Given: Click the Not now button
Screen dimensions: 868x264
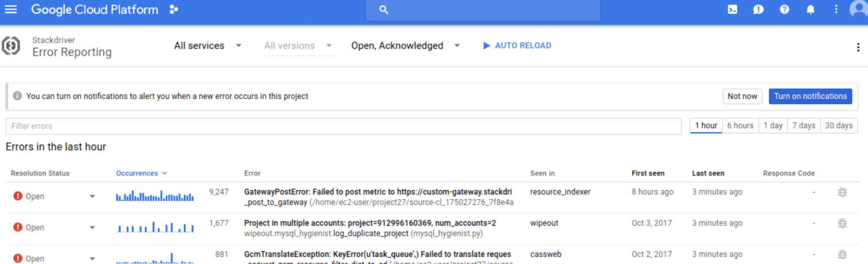Looking at the screenshot, I should [742, 96].
